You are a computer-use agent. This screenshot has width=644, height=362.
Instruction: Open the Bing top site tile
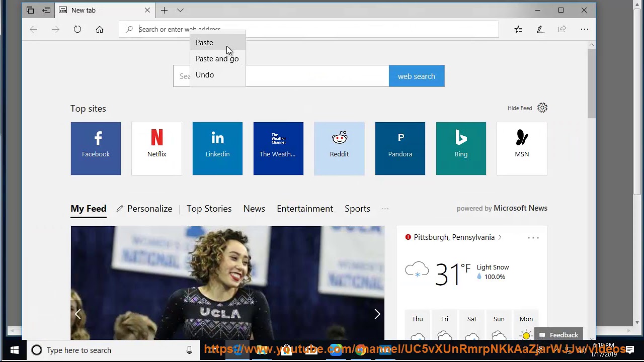click(461, 148)
